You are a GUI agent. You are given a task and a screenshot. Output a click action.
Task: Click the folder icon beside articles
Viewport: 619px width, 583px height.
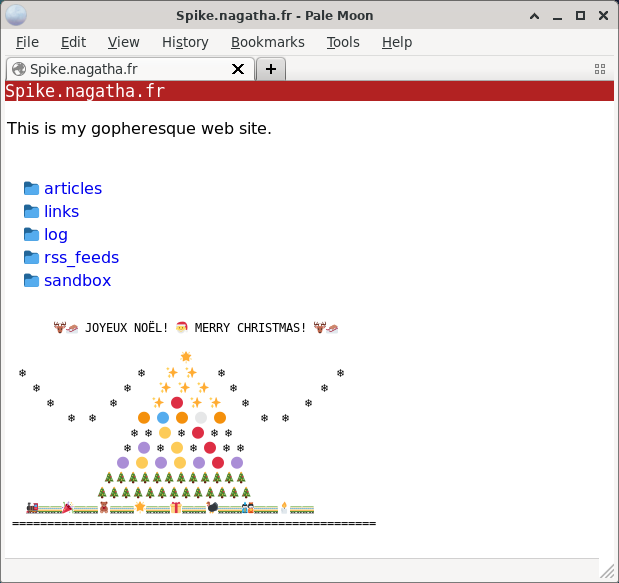[x=31, y=189]
